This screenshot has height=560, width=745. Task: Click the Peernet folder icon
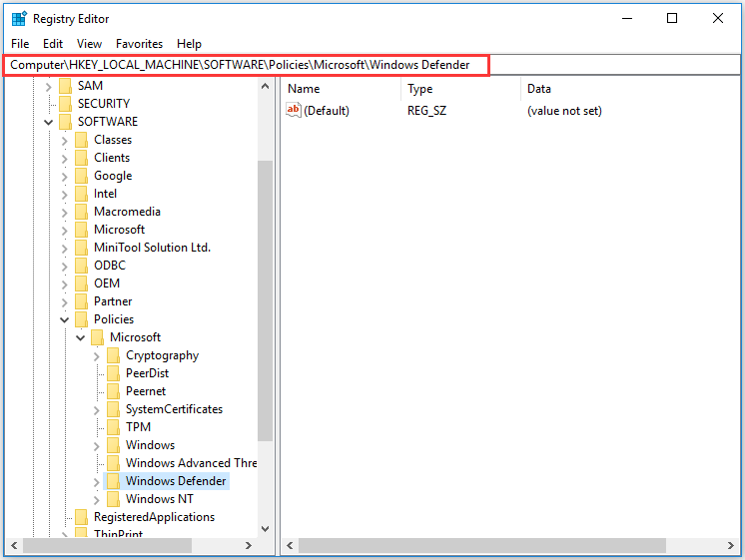pyautogui.click(x=113, y=391)
